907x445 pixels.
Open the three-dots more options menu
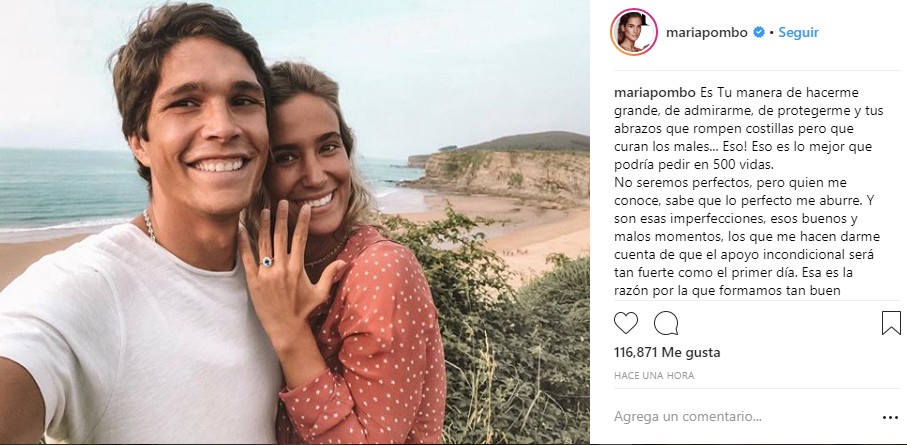pos(890,417)
